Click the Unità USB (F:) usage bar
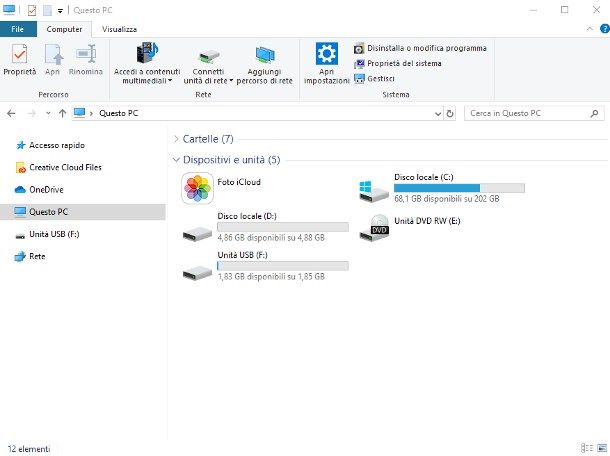 click(x=283, y=266)
